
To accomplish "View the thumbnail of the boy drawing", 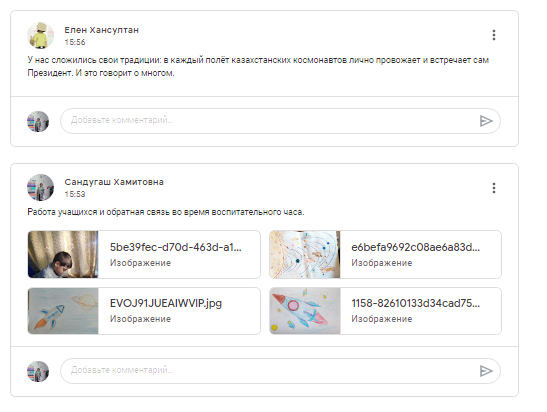I will (x=63, y=254).
